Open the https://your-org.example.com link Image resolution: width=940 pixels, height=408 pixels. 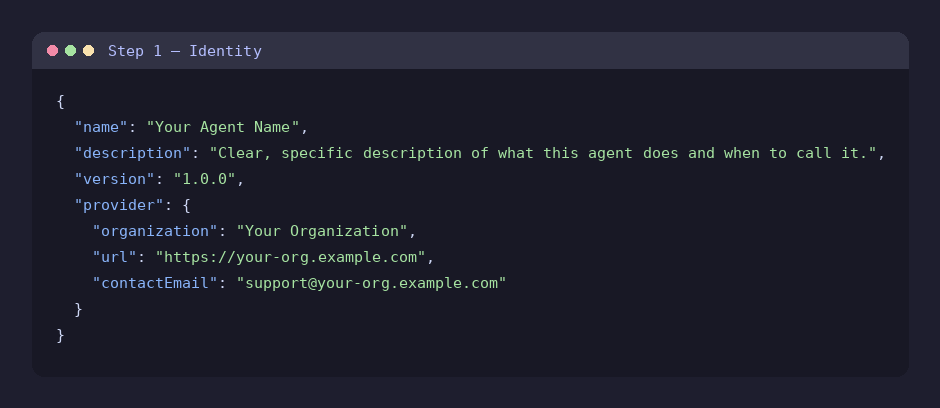(x=290, y=257)
